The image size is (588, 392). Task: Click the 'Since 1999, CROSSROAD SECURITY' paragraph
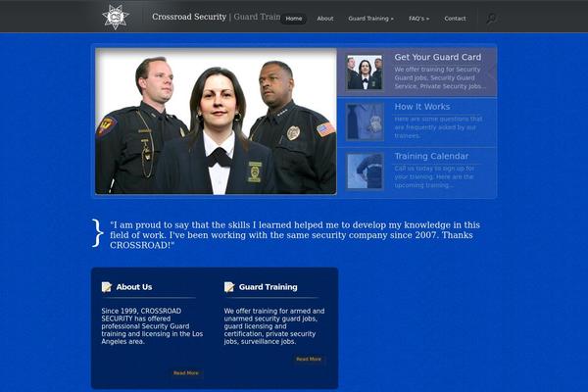(152, 326)
